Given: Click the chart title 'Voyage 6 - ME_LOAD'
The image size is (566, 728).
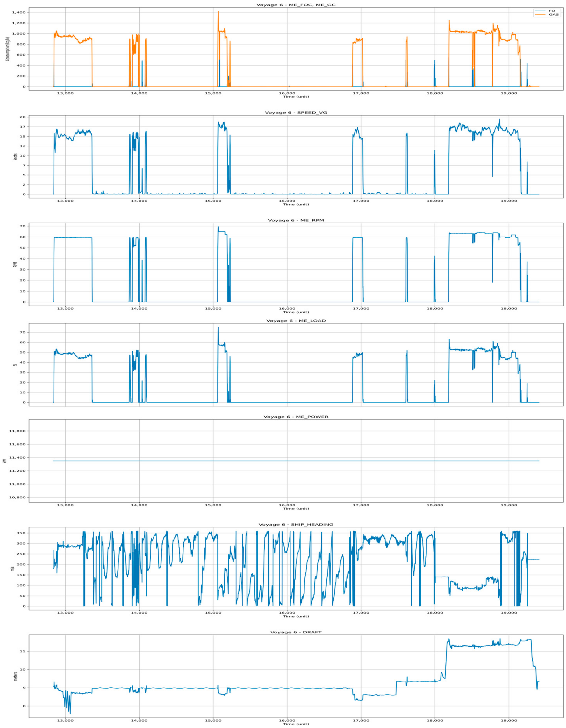Looking at the screenshot, I should click(296, 321).
